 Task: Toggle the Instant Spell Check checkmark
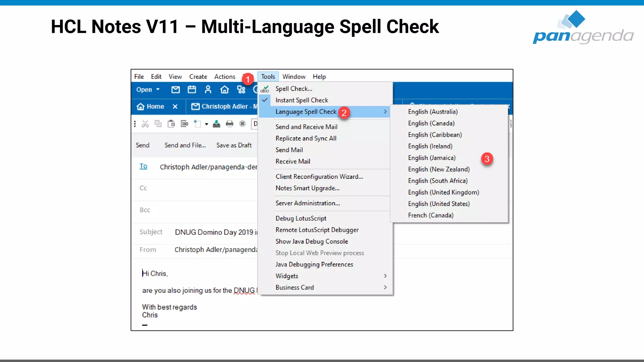click(265, 100)
